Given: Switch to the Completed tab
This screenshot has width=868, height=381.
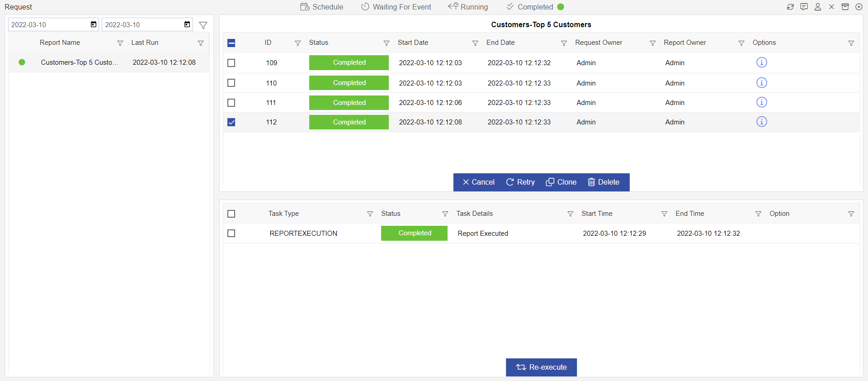Looking at the screenshot, I should pyautogui.click(x=535, y=7).
